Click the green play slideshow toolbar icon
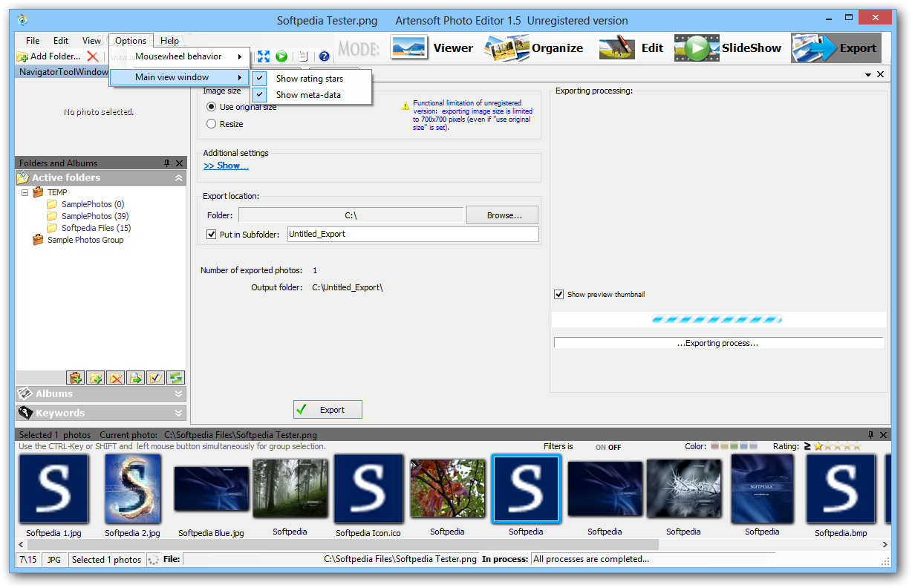912x588 pixels. coord(281,56)
